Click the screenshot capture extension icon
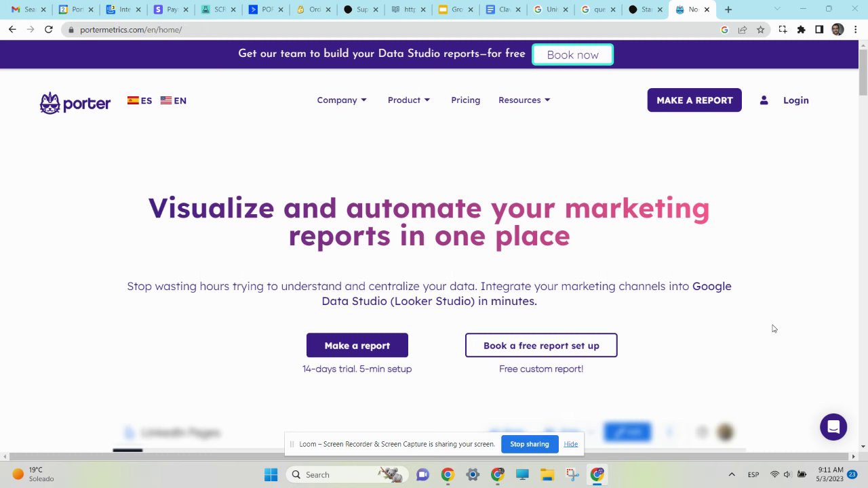 click(x=783, y=30)
